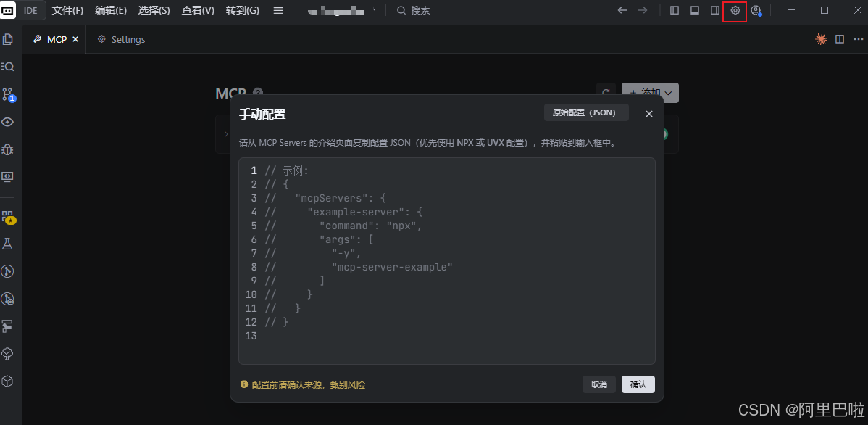Click the paint roller icon in sidebar
The image size is (868, 425).
coord(8,326)
